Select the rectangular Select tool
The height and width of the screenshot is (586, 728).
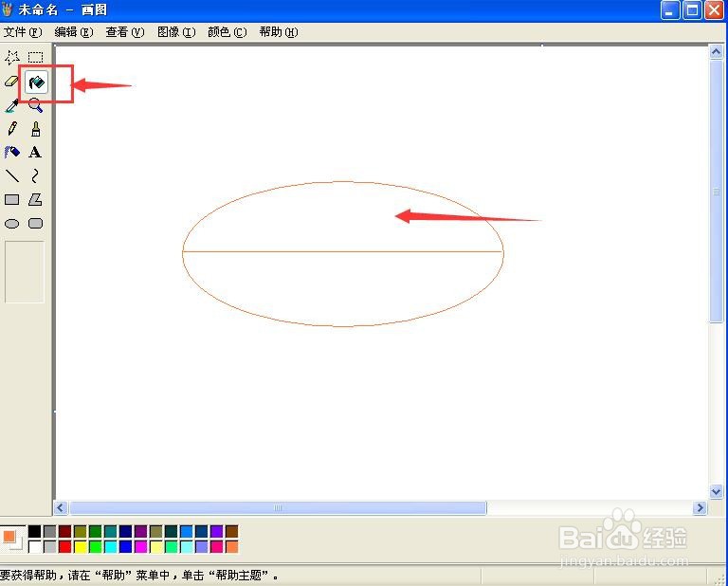pyautogui.click(x=36, y=58)
